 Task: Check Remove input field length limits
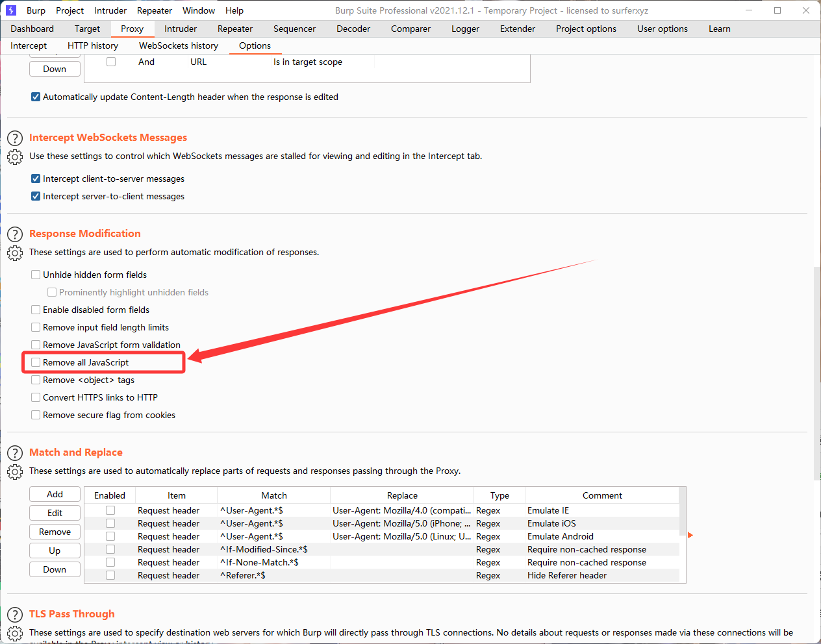click(x=36, y=327)
